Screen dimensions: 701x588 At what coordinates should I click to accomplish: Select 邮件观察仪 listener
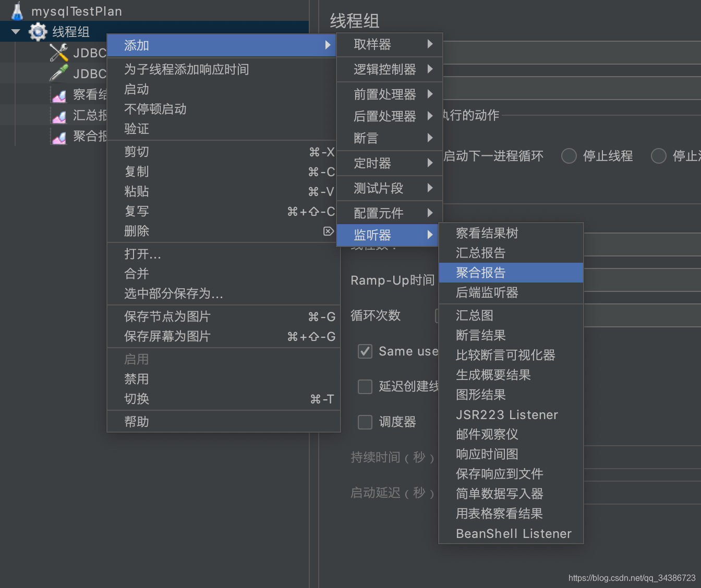click(x=511, y=434)
